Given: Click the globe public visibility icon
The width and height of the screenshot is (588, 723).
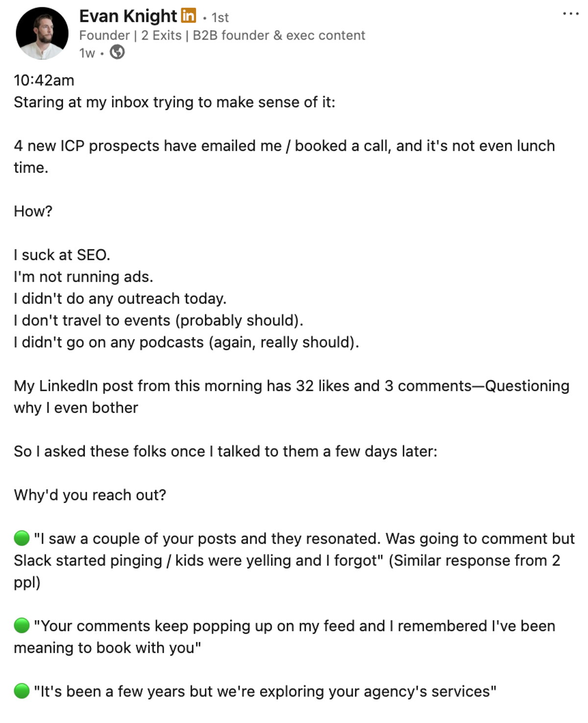Looking at the screenshot, I should pyautogui.click(x=117, y=52).
